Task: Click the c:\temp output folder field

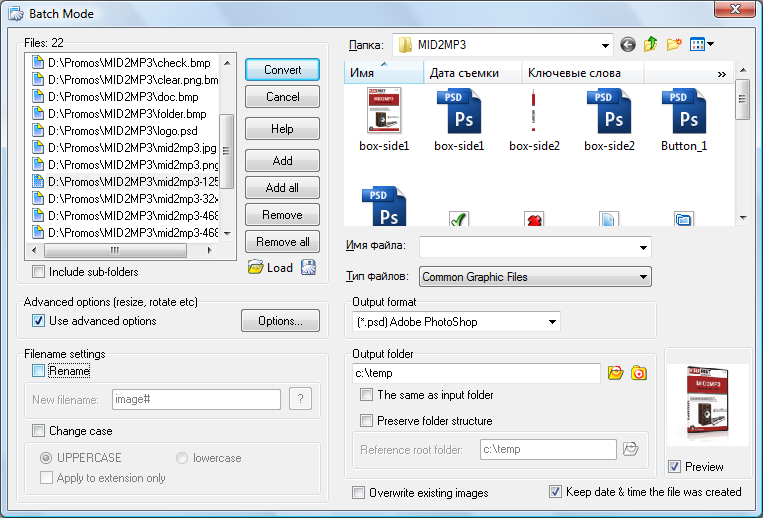Action: [476, 373]
